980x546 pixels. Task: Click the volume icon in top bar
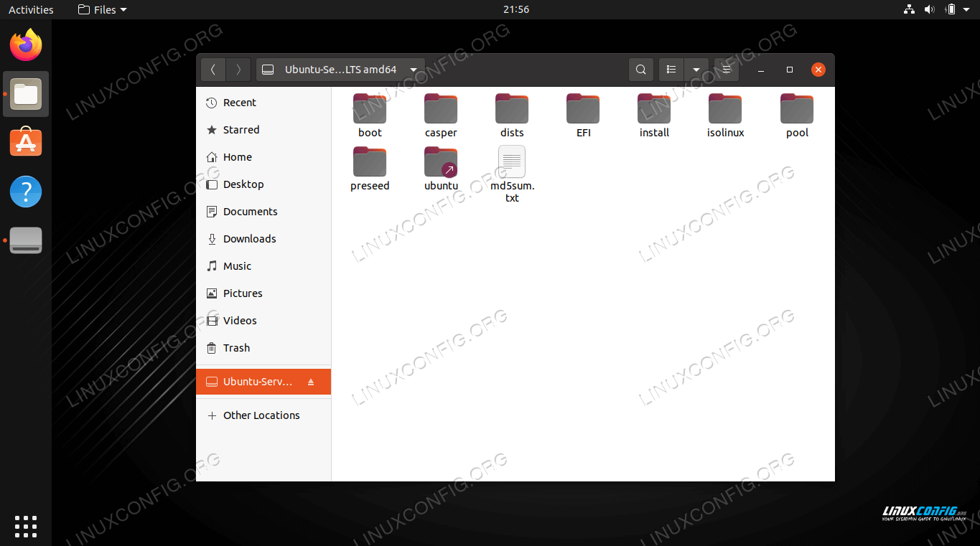[930, 9]
